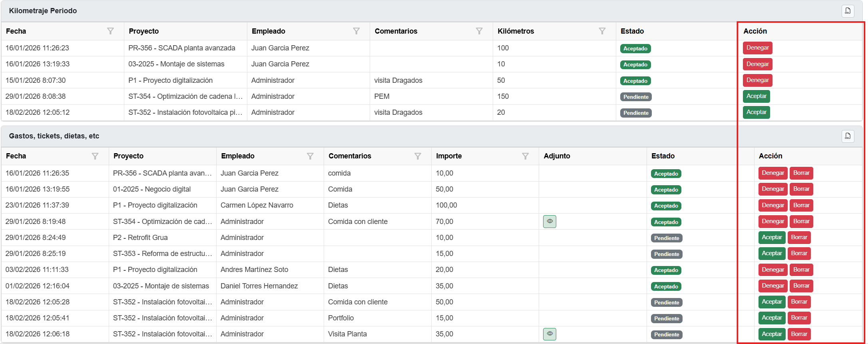This screenshot has width=868, height=344.
Task: View attachment for Comida con cliente 70,00 expense
Action: [549, 221]
